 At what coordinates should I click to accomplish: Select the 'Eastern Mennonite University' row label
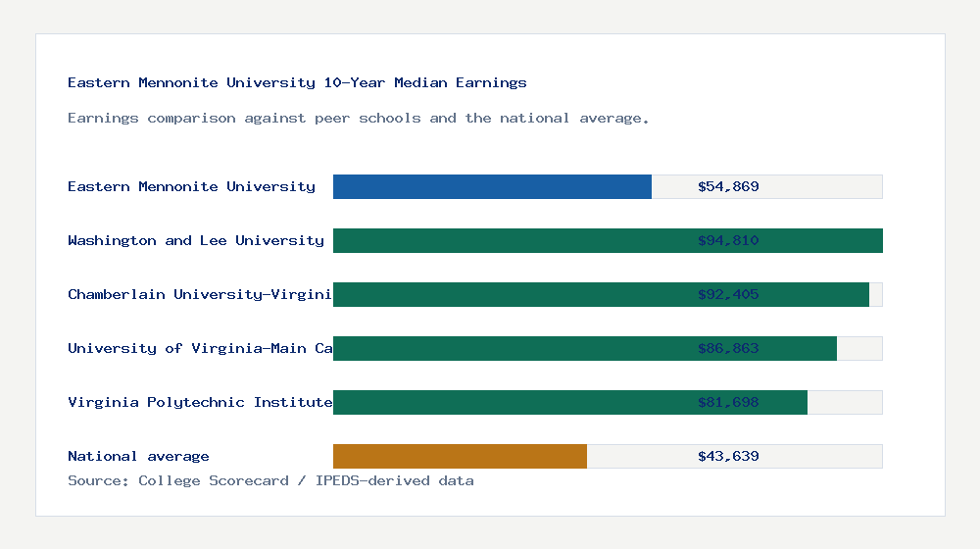[x=191, y=186]
